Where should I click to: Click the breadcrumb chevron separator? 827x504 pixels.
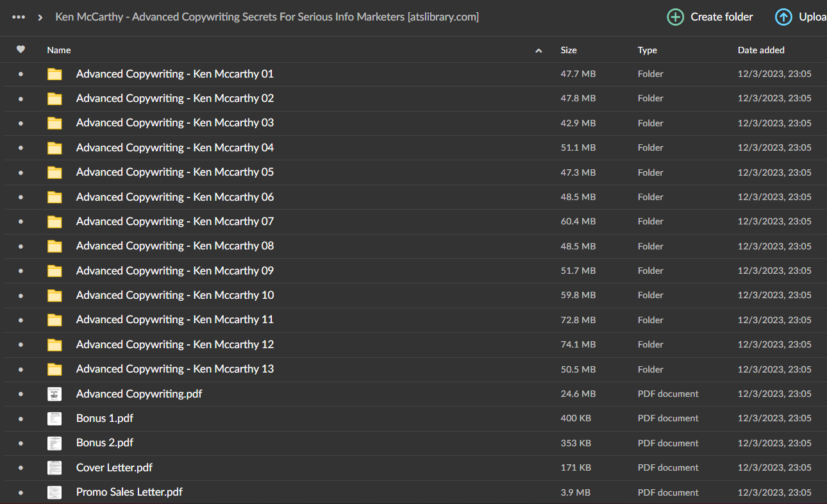40,17
